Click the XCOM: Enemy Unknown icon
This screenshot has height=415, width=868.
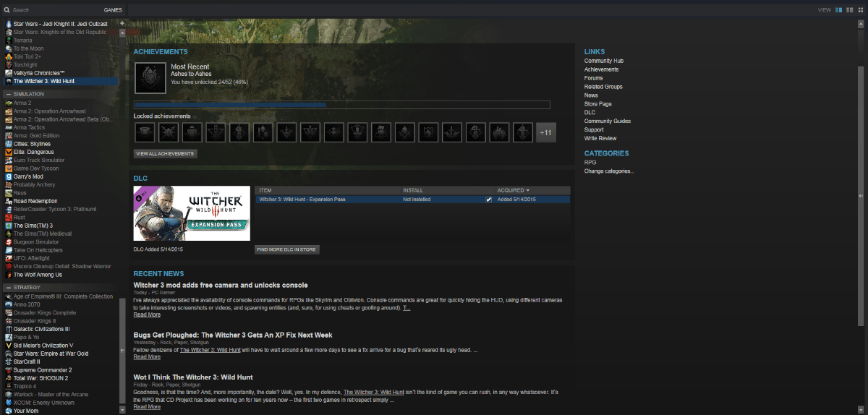tap(8, 403)
